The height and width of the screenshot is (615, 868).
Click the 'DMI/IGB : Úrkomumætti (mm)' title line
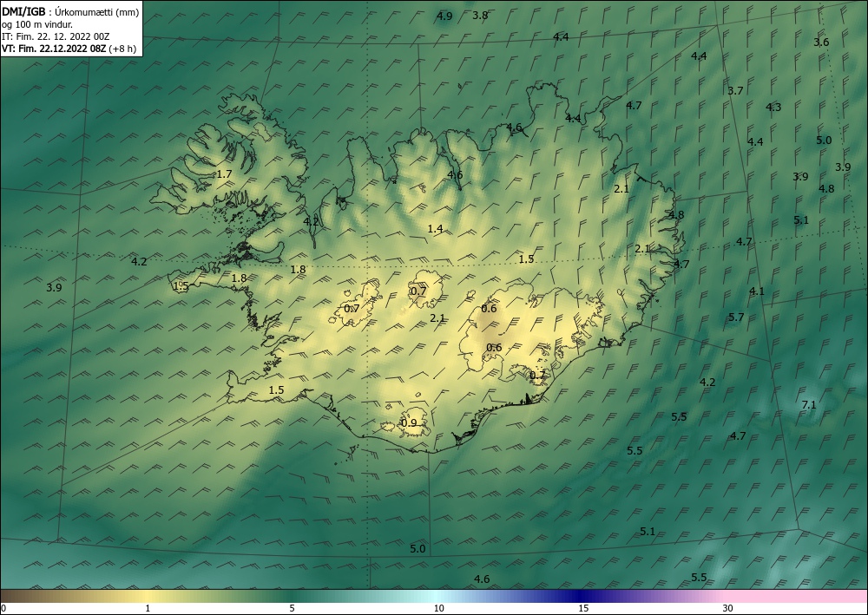(70, 12)
